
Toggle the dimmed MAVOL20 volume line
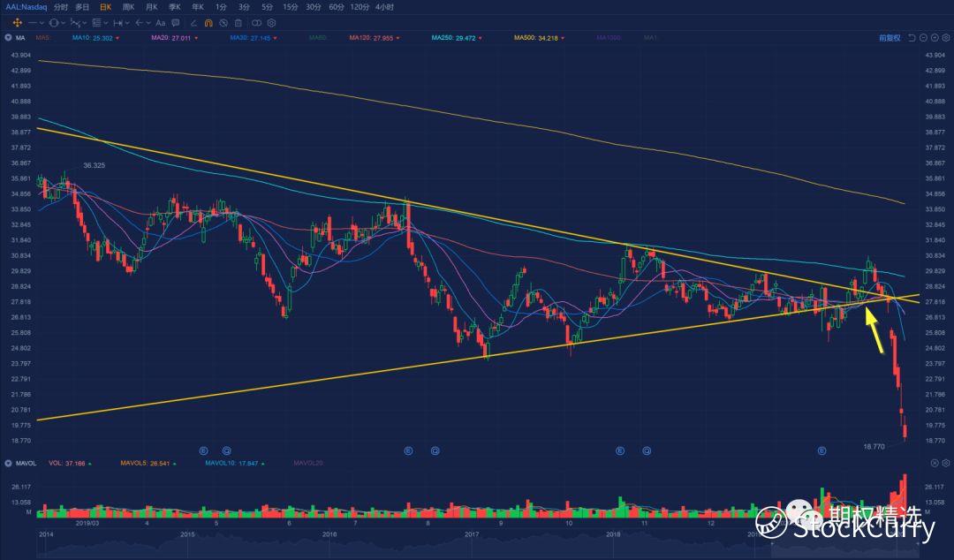pyautogui.click(x=308, y=463)
